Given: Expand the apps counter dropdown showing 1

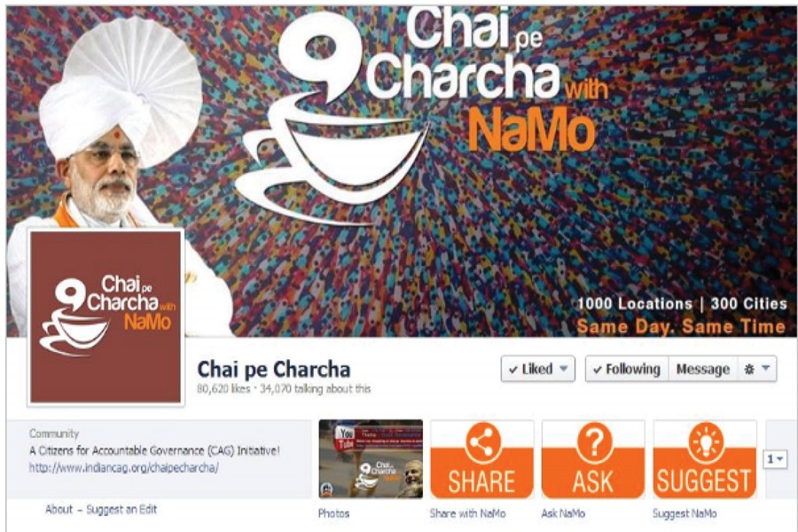Looking at the screenshot, I should (776, 459).
